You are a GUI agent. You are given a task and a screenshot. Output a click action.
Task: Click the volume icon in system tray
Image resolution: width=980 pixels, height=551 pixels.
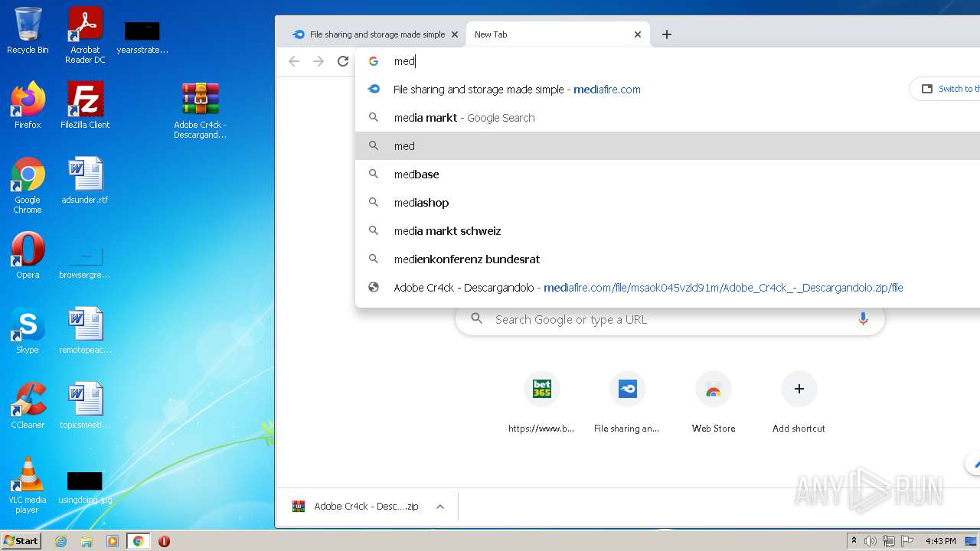coord(871,541)
